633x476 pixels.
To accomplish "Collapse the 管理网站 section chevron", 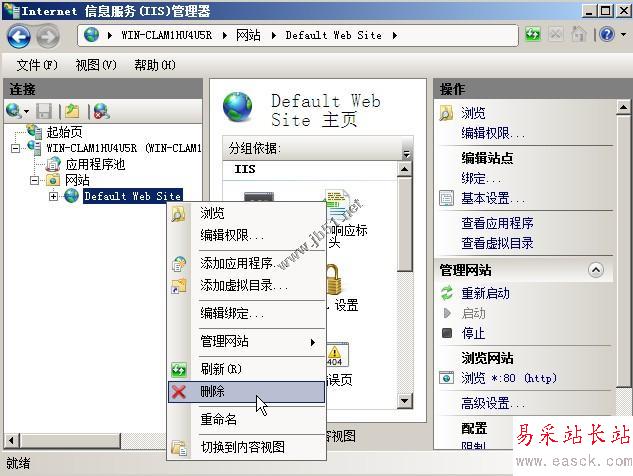I will click(x=596, y=270).
